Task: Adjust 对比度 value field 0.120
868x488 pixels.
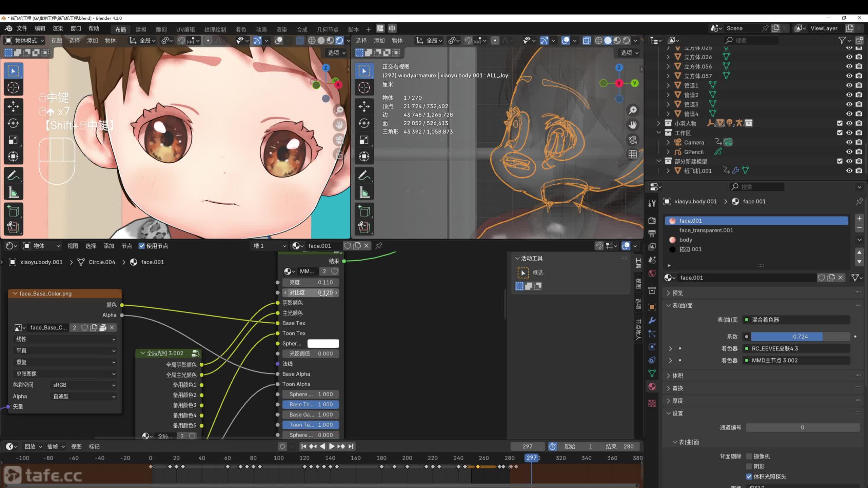Action: pos(311,292)
